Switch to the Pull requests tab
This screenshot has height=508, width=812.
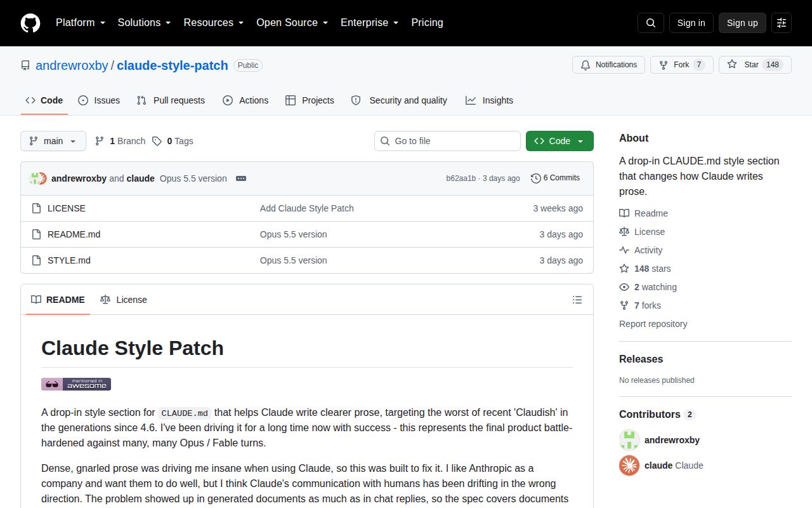click(x=171, y=100)
